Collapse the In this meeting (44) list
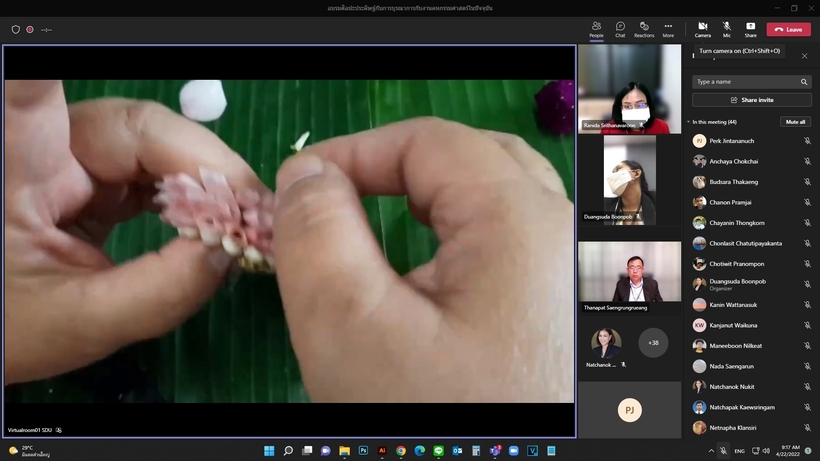Image resolution: width=820 pixels, height=461 pixels. click(689, 122)
